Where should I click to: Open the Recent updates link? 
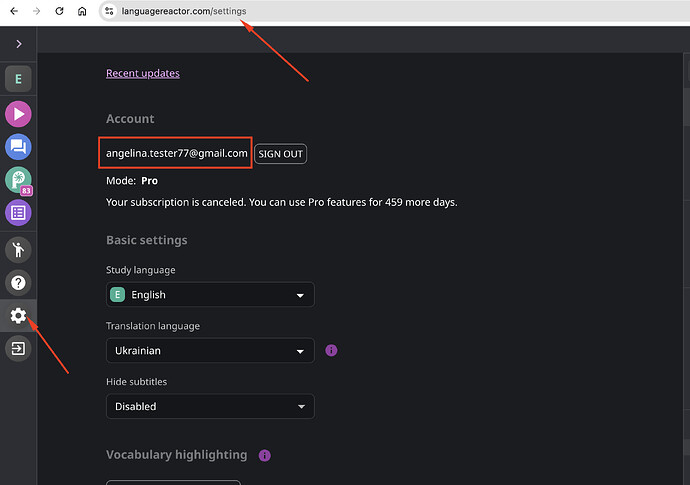(143, 73)
